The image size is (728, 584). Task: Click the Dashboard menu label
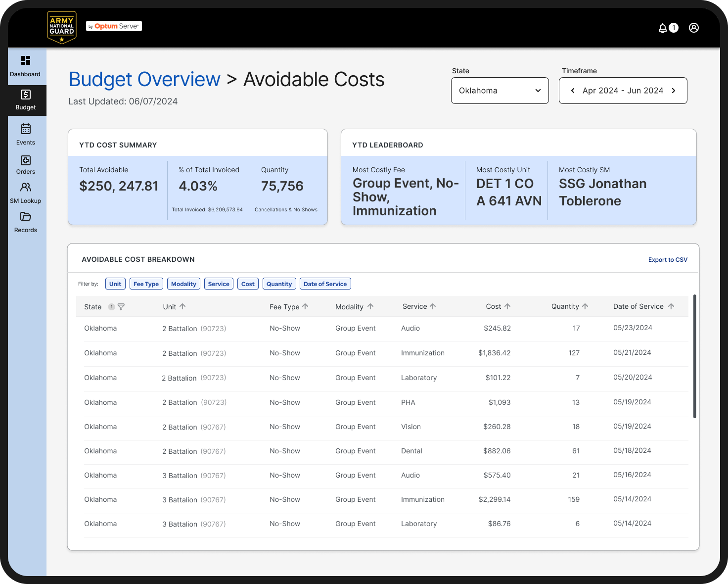[25, 74]
